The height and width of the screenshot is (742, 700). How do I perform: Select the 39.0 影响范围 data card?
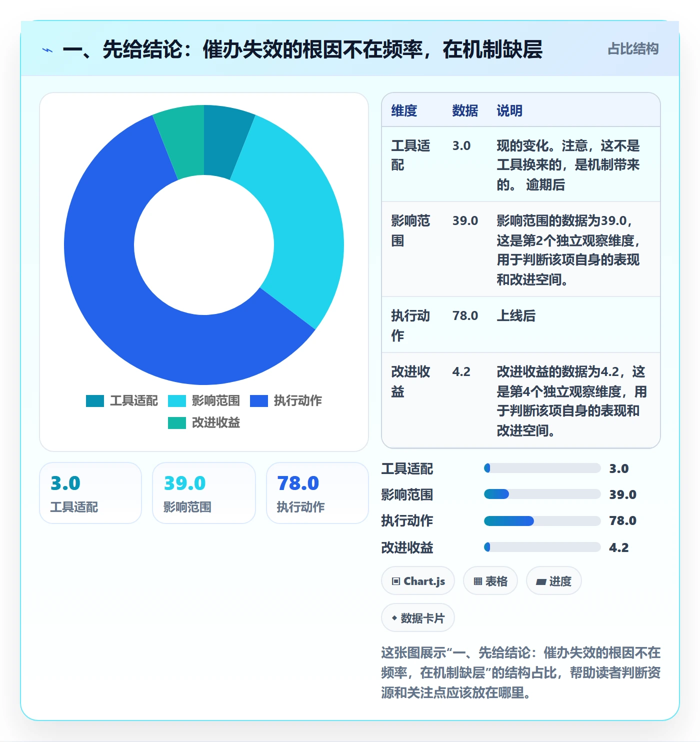[204, 493]
